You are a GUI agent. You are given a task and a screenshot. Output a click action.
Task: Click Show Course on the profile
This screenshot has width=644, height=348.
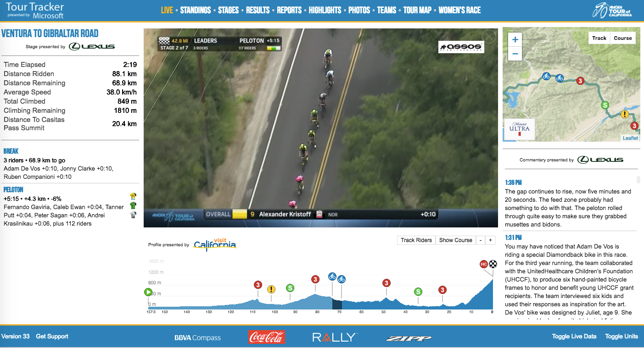(456, 240)
